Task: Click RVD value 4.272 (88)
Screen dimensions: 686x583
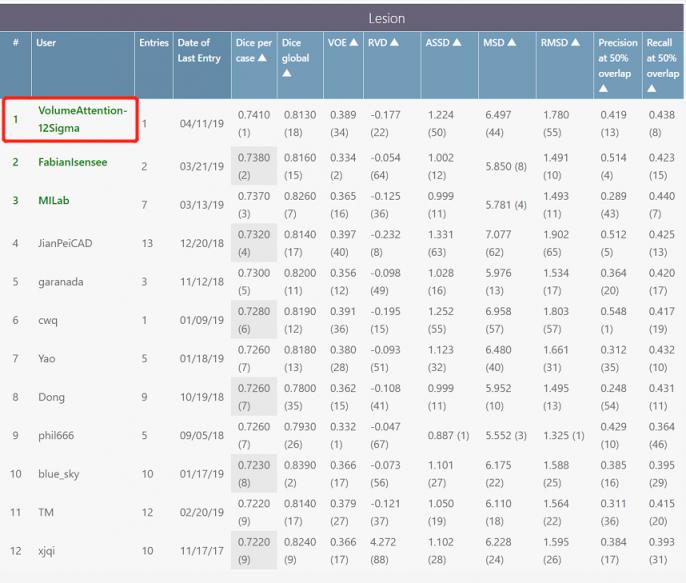Action: 383,551
